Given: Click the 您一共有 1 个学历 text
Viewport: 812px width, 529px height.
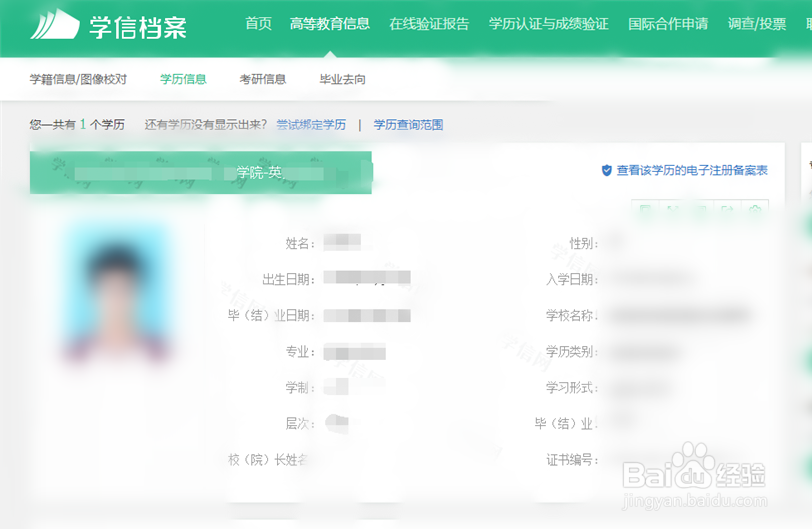Looking at the screenshot, I should (x=77, y=125).
